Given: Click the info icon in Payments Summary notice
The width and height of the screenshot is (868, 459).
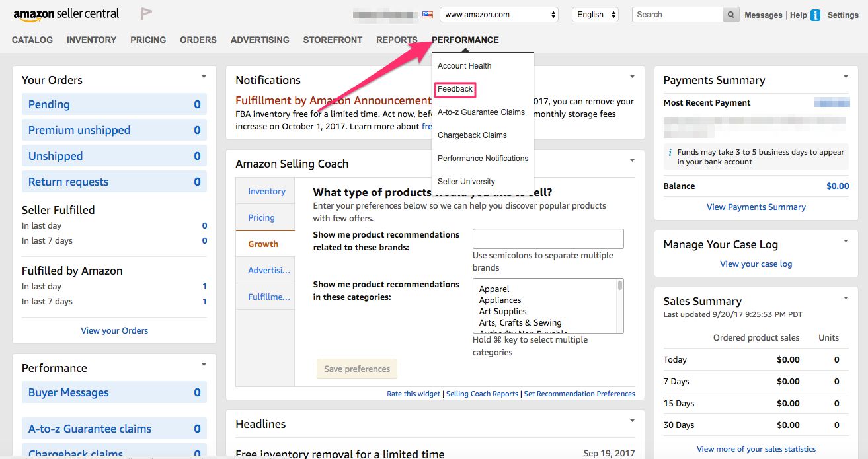Looking at the screenshot, I should (x=670, y=152).
